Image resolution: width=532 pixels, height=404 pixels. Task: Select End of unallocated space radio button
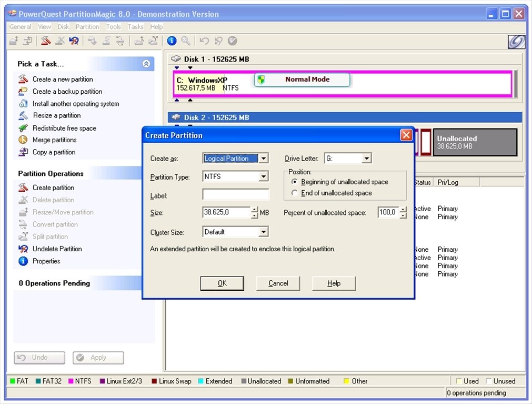[295, 193]
